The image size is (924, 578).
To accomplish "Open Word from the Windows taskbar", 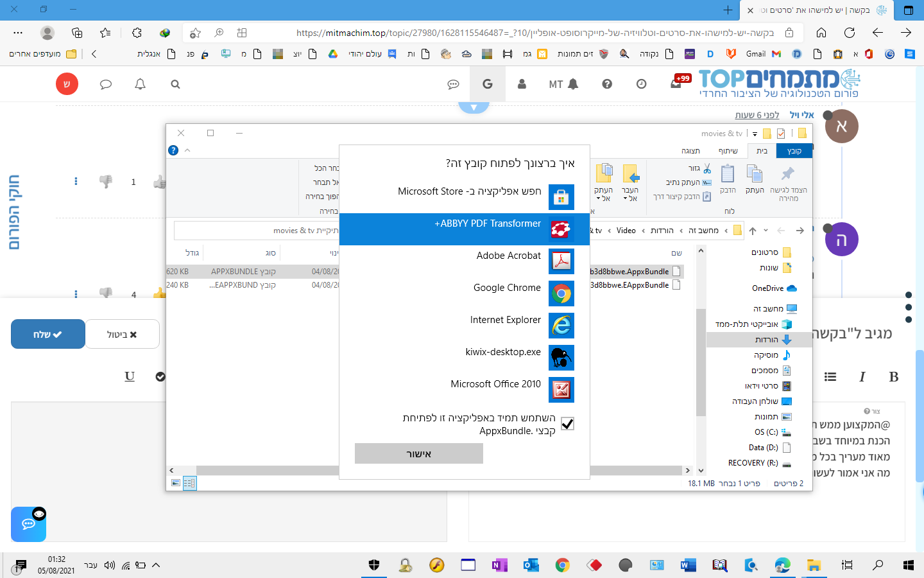I will point(688,565).
